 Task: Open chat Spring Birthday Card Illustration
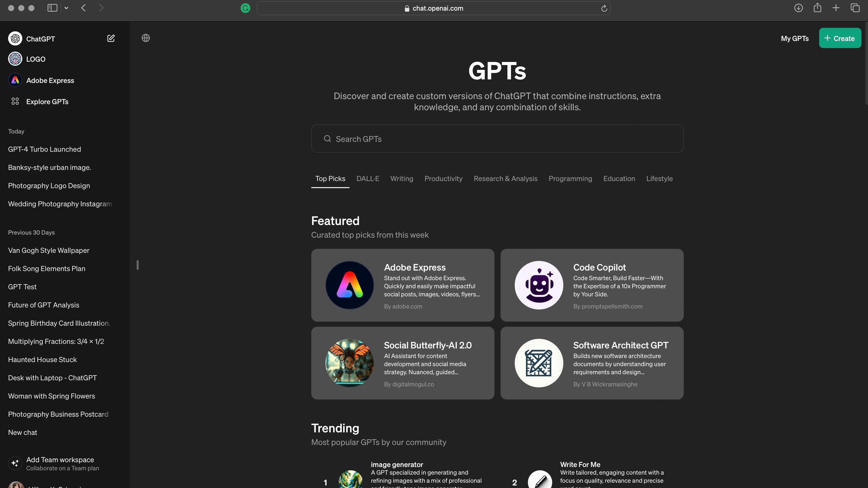(x=59, y=323)
